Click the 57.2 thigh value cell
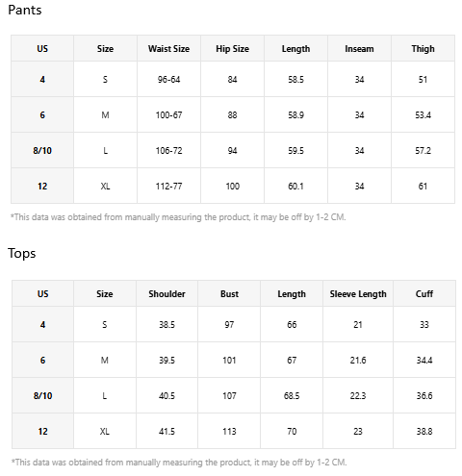Screen dimensions: 462x476 click(423, 150)
